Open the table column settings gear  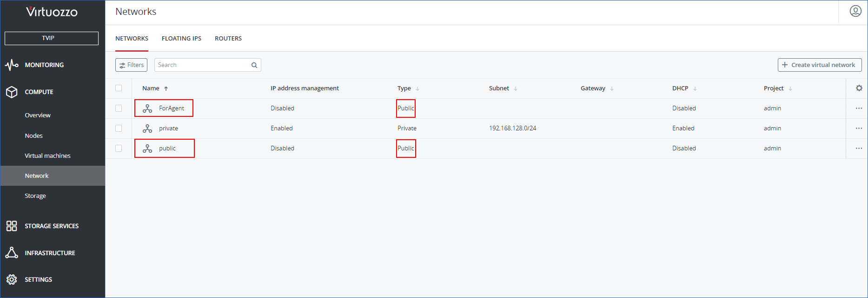click(x=859, y=88)
